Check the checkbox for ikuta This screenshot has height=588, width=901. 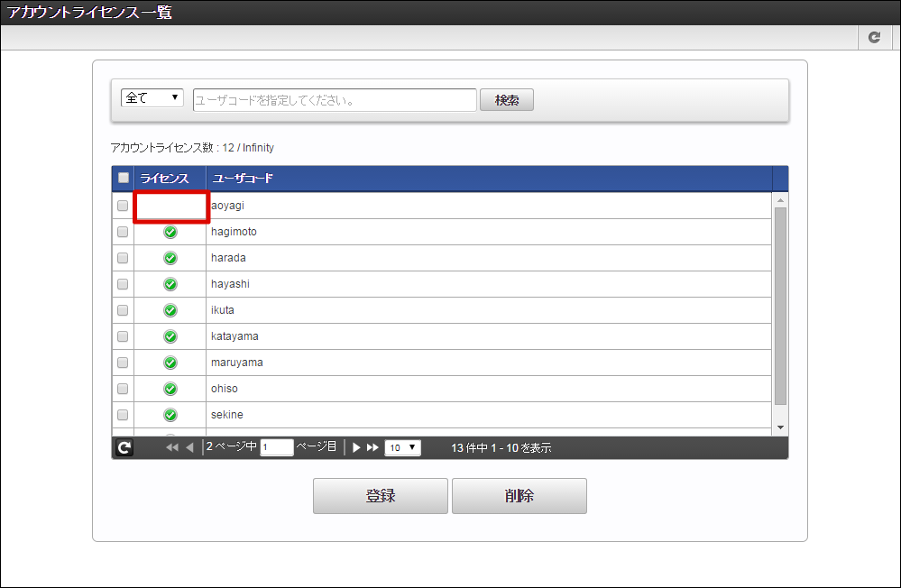coord(123,310)
